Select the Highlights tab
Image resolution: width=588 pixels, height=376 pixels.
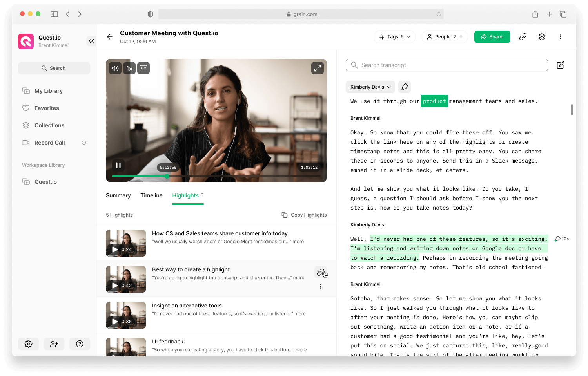click(x=188, y=195)
